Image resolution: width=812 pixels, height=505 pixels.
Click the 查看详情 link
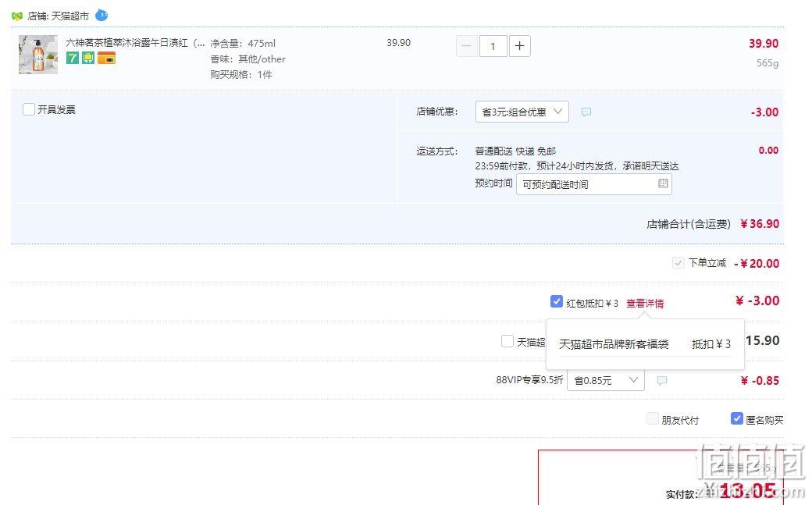645,304
